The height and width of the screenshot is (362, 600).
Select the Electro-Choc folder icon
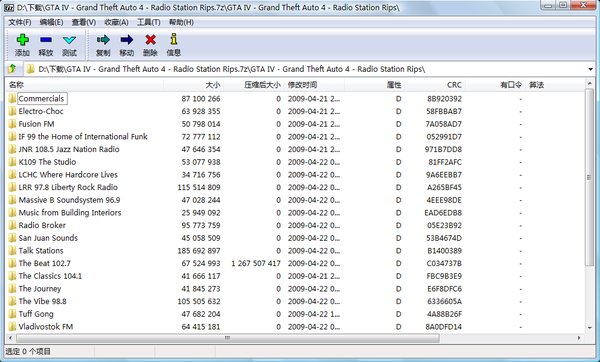12,111
